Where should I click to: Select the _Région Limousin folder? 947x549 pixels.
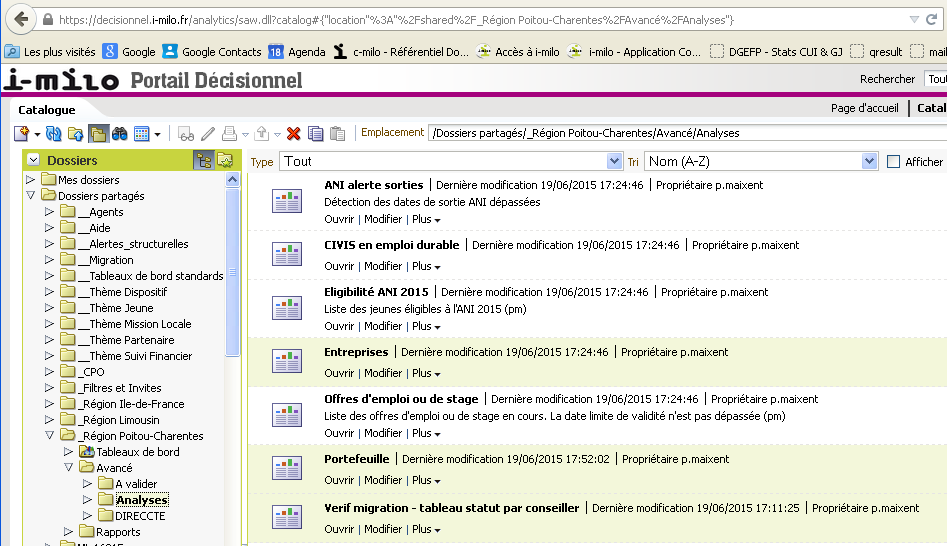118,420
